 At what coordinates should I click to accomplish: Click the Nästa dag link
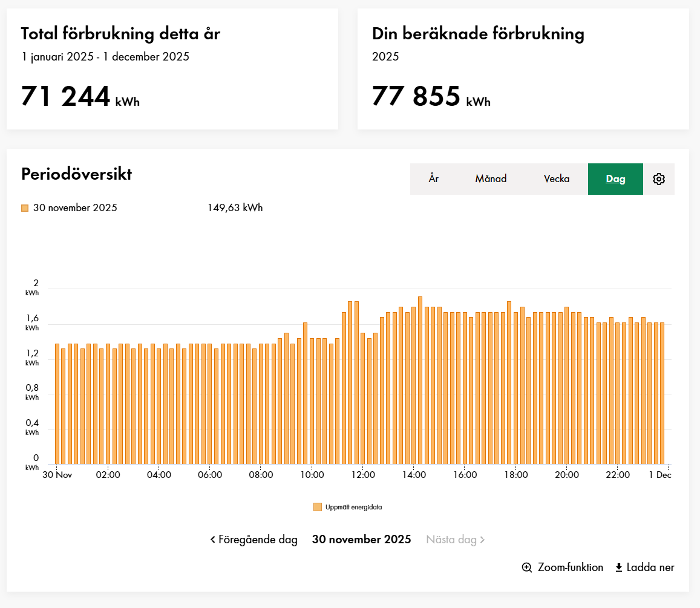coord(455,540)
